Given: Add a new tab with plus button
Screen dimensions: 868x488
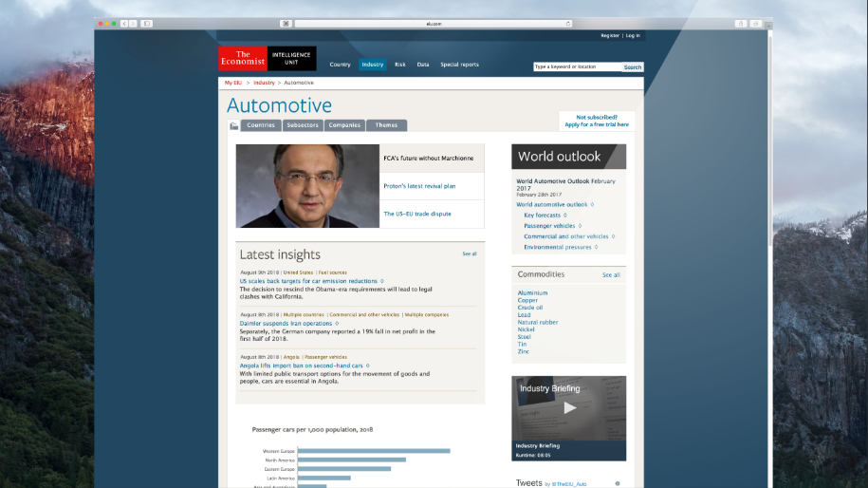Looking at the screenshot, I should 768,26.
